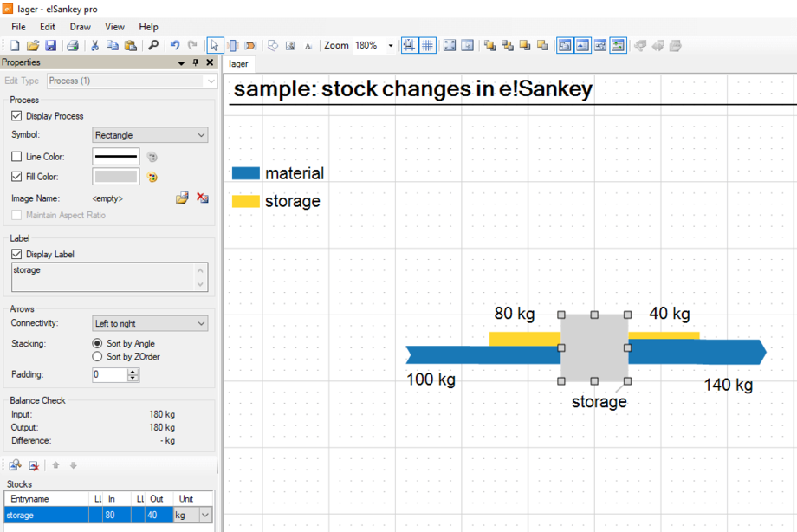This screenshot has width=797, height=532.
Task: Close the Properties panel
Action: pyautogui.click(x=210, y=62)
